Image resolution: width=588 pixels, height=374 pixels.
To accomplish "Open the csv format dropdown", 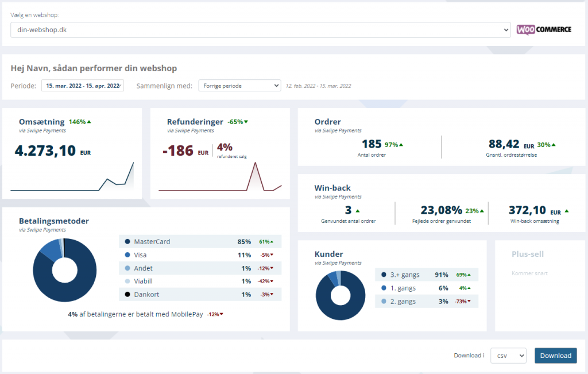I will click(x=508, y=356).
